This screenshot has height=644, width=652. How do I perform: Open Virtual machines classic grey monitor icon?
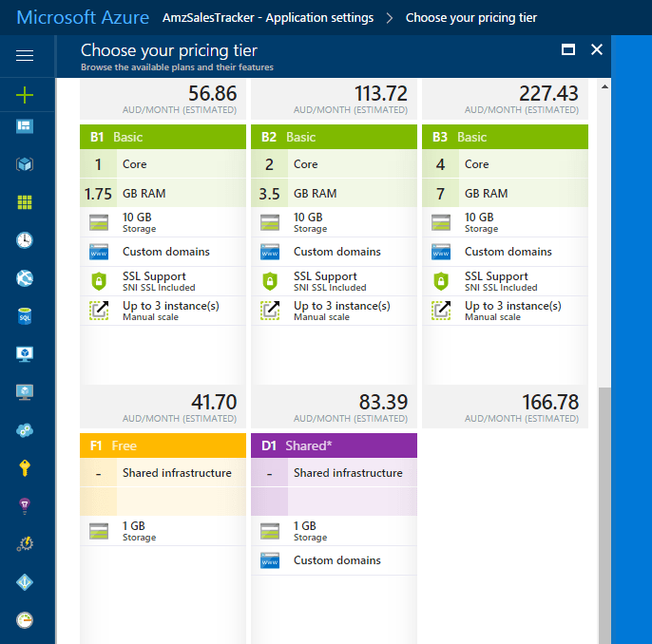[x=25, y=392]
